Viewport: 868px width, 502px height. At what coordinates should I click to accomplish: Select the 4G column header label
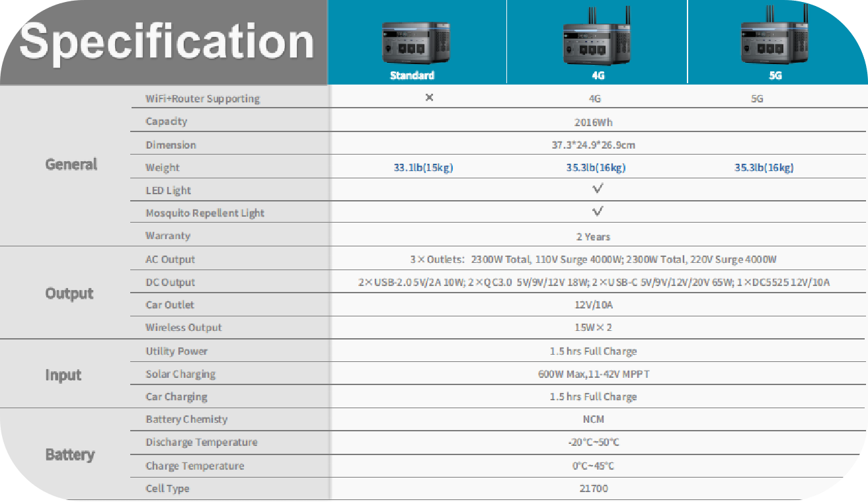(598, 75)
